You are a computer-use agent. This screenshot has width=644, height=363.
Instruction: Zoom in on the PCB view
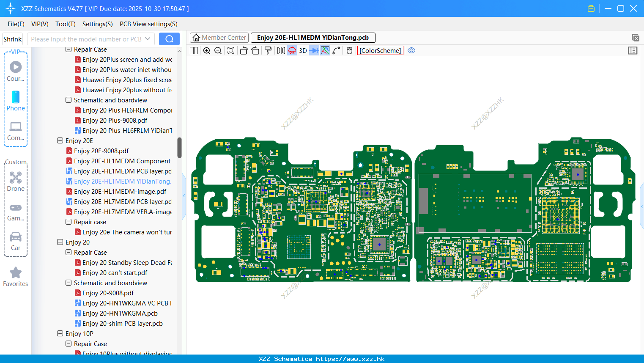pyautogui.click(x=207, y=51)
